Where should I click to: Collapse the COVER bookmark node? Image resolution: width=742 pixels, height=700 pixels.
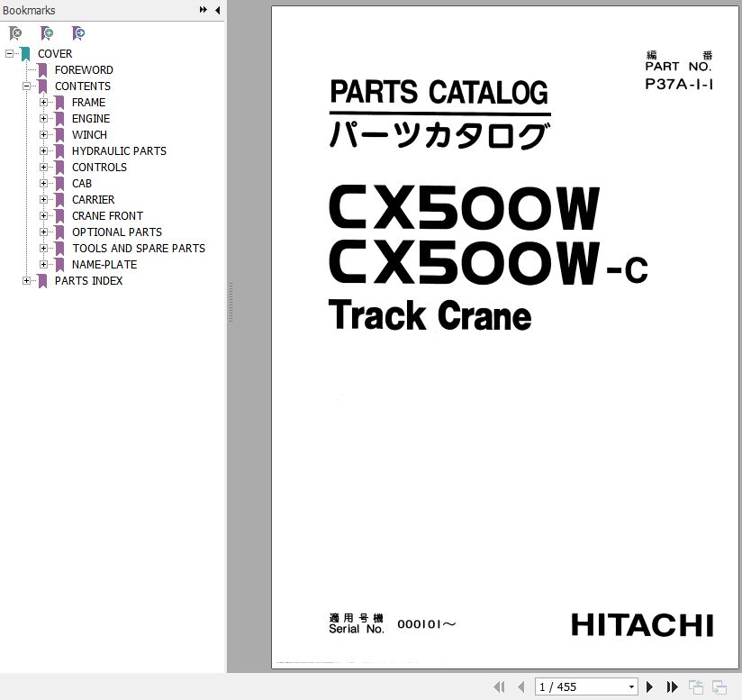pyautogui.click(x=10, y=53)
